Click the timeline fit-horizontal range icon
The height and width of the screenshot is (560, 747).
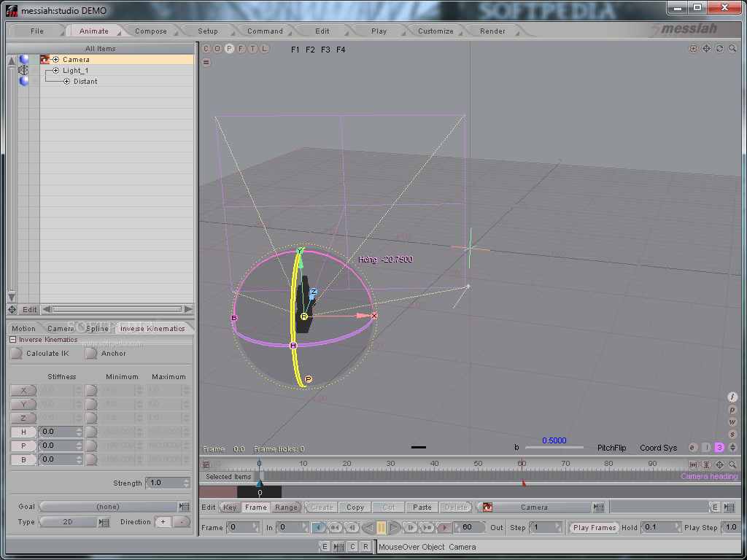tap(694, 464)
